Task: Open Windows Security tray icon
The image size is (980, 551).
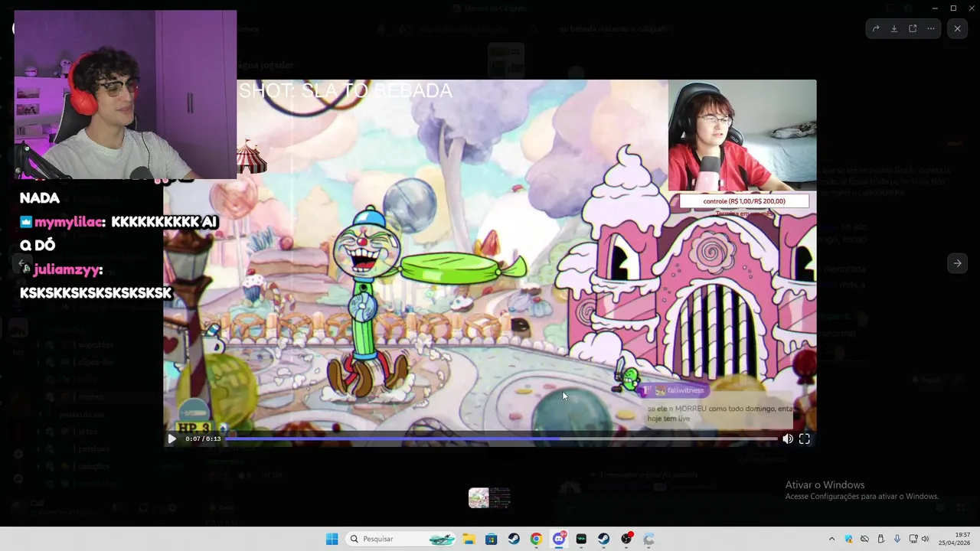Action: click(848, 539)
